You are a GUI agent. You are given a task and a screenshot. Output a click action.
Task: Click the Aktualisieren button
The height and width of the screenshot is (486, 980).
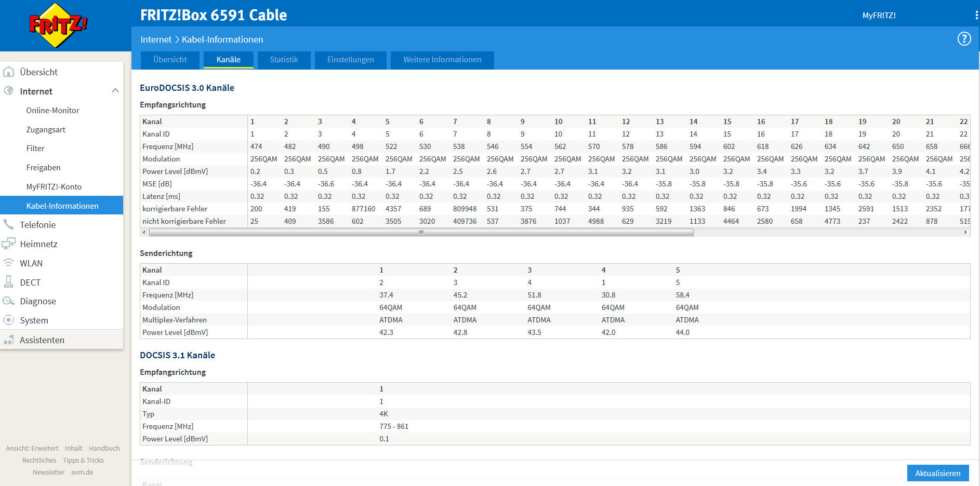[938, 473]
